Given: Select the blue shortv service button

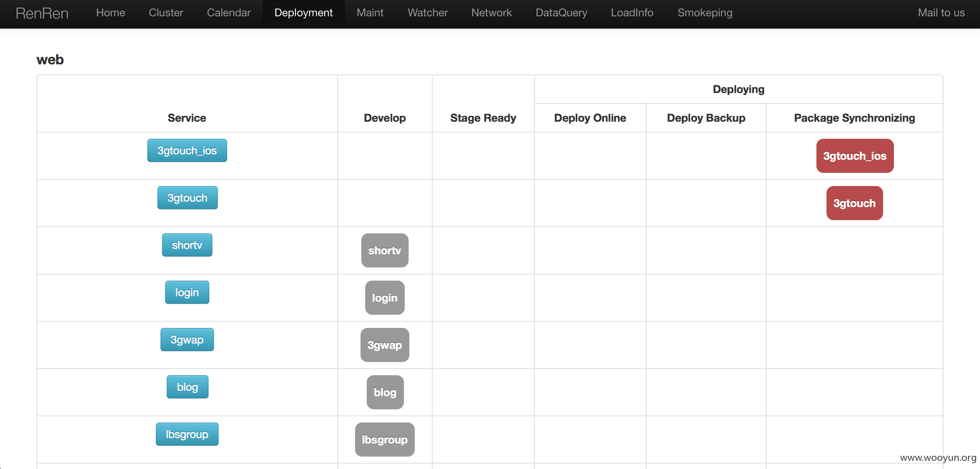Looking at the screenshot, I should coord(187,245).
